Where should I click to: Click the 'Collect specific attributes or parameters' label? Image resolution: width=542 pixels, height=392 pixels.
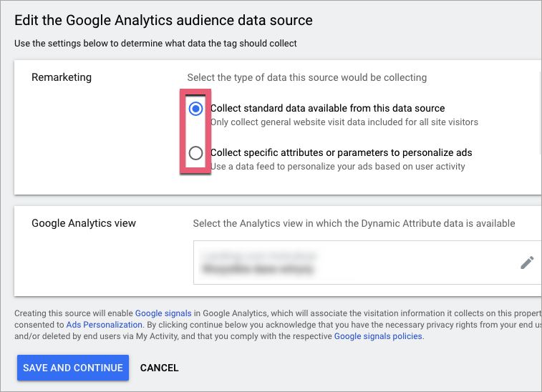click(x=341, y=153)
